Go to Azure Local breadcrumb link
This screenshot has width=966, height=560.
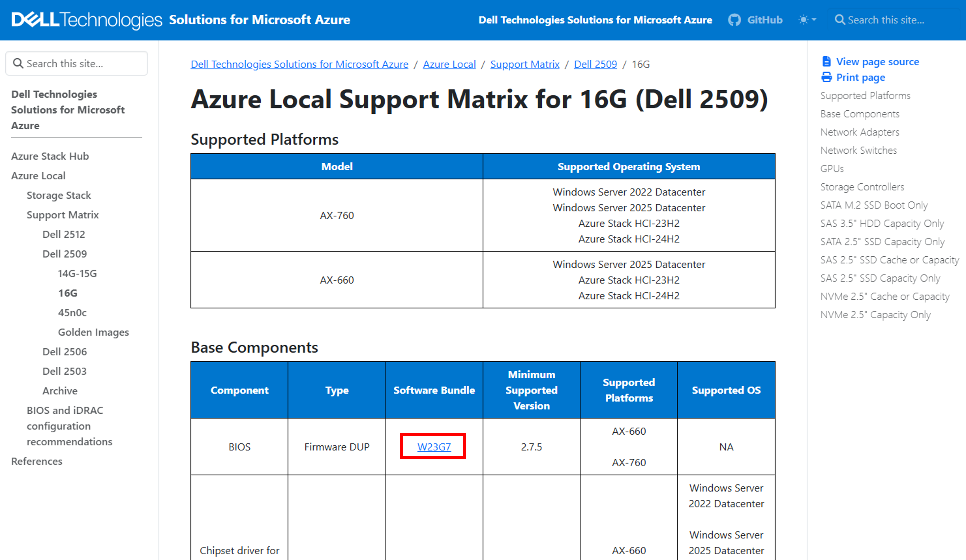449,64
